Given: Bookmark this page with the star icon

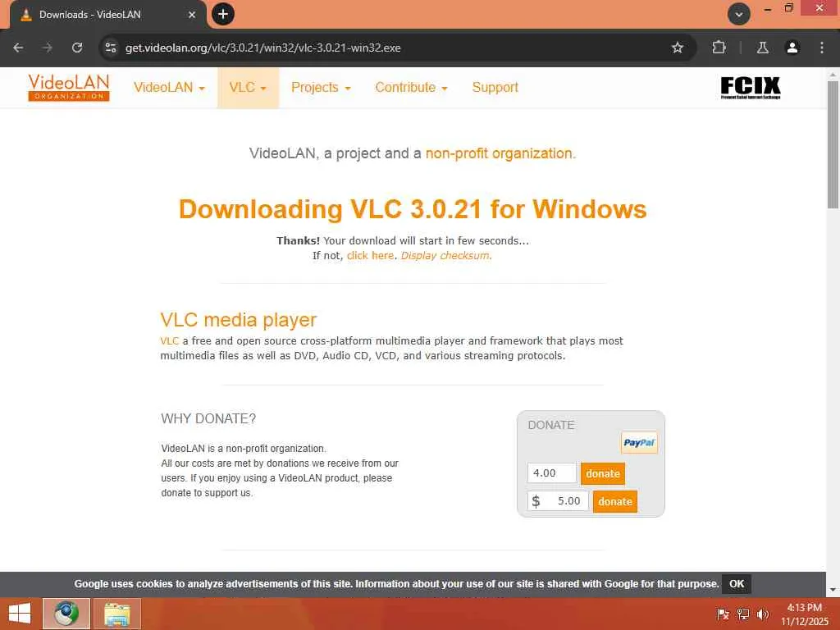Looking at the screenshot, I should click(677, 48).
